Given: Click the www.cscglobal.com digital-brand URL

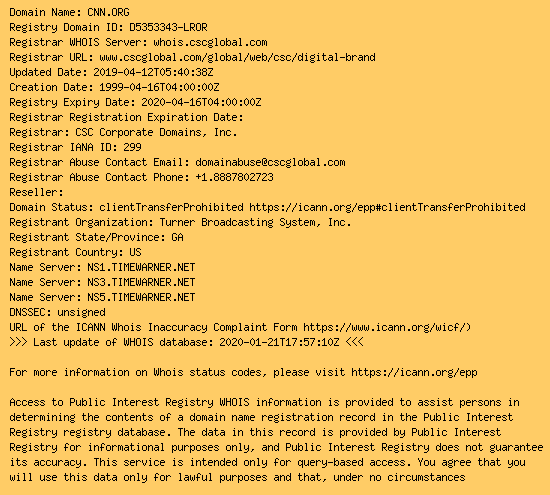Looking at the screenshot, I should coord(237,58).
